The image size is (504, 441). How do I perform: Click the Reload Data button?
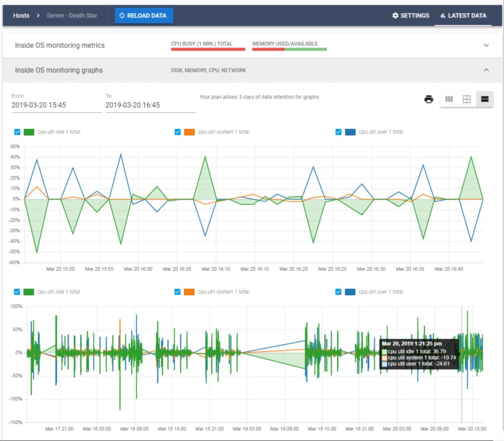[x=144, y=15]
